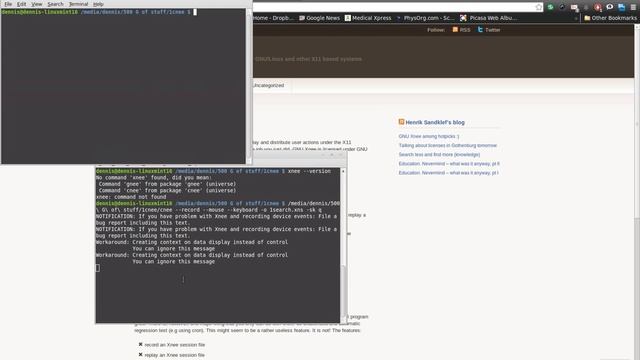Open the 'GNU Xnee among hotpicks' blog link
This screenshot has width=640, height=360.
(x=429, y=136)
